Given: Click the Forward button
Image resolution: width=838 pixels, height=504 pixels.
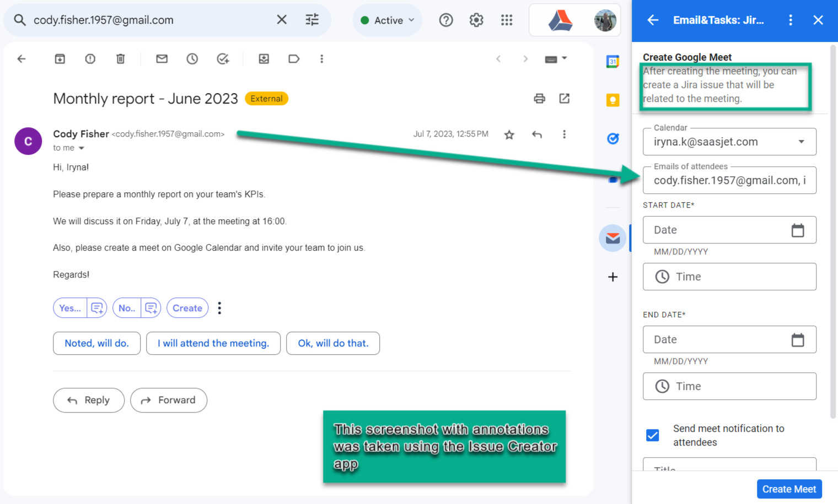Looking at the screenshot, I should pos(169,400).
